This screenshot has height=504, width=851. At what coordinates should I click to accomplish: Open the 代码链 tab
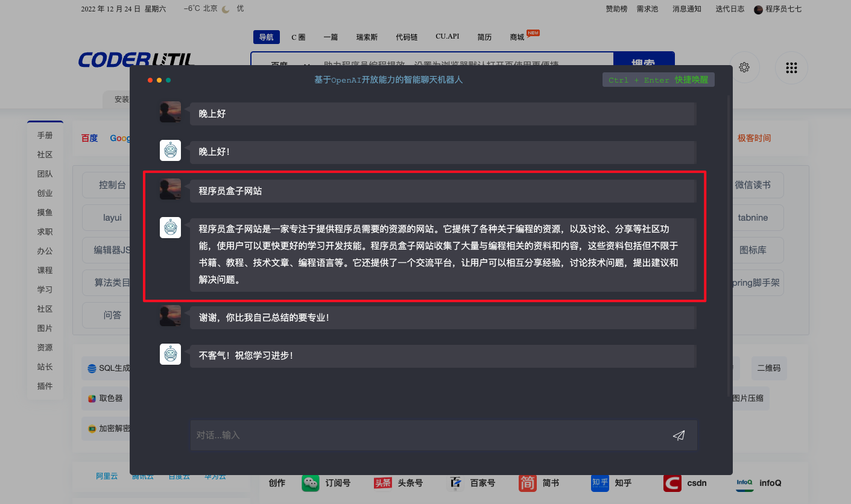pyautogui.click(x=407, y=37)
